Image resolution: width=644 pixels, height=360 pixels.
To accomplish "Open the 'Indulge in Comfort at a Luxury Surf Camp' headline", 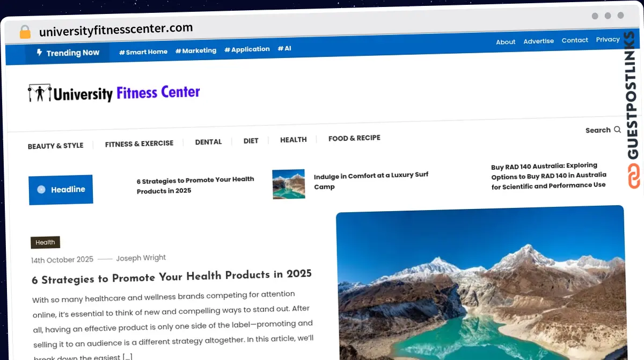I will tap(371, 181).
